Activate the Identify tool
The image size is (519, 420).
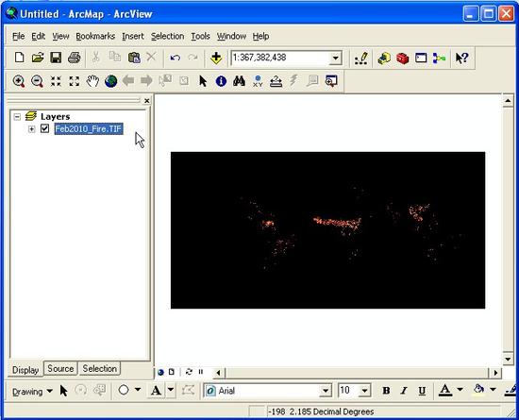221,81
